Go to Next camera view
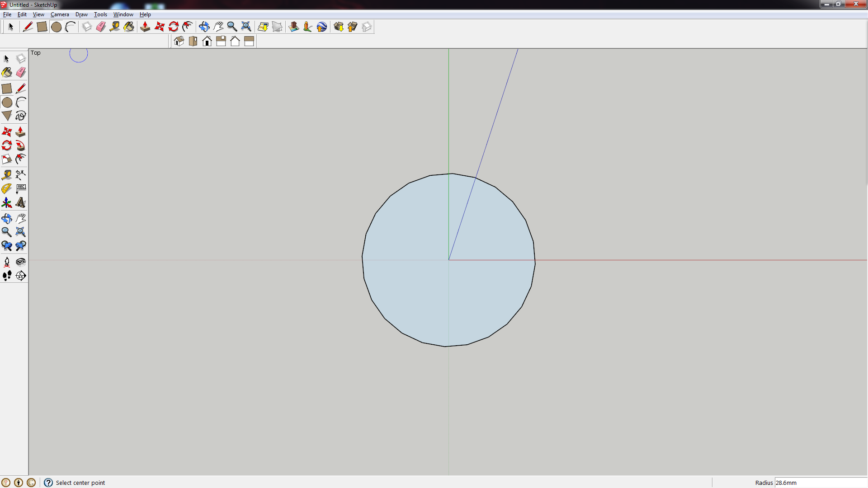Image resolution: width=868 pixels, height=488 pixels. 21,246
